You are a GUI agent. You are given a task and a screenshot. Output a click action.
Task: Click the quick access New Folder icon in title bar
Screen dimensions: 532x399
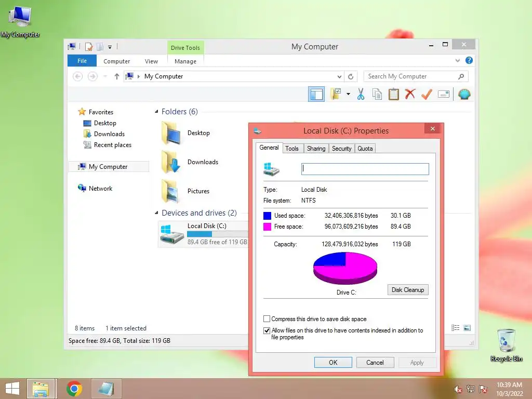coord(100,46)
